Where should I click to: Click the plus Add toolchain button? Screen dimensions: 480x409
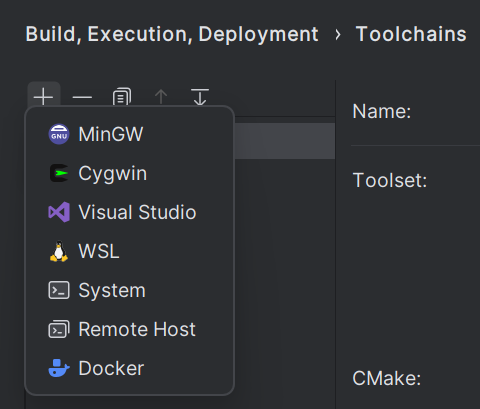[44, 97]
